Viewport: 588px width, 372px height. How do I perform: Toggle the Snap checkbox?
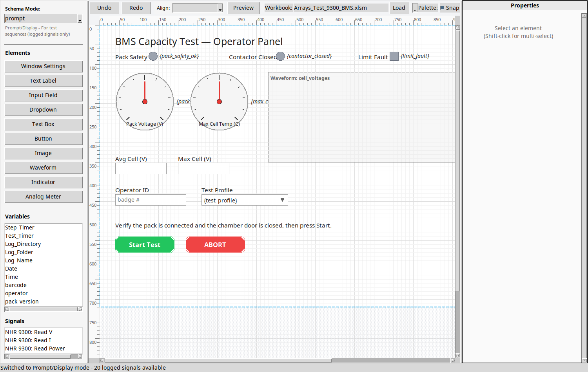point(442,8)
